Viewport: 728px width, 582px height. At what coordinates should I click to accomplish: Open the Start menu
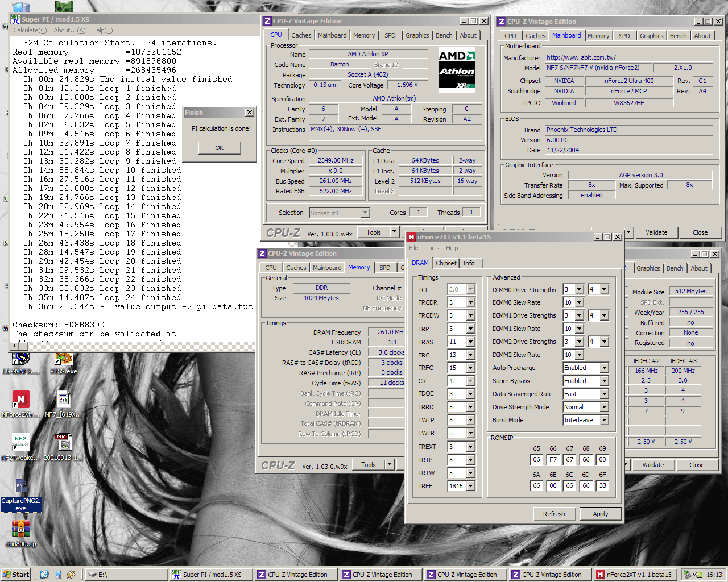click(16, 575)
